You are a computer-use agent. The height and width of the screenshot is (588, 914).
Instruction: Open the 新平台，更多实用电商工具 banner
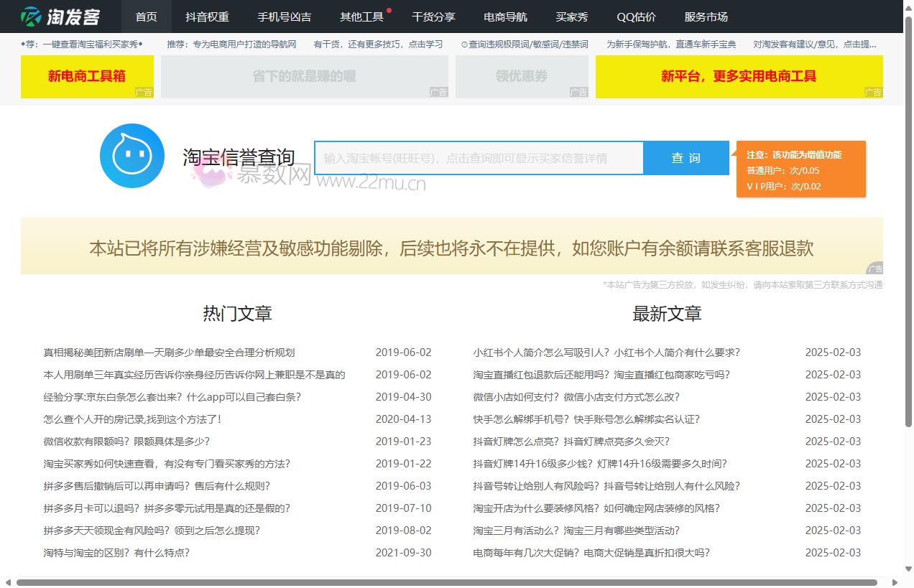(x=739, y=77)
